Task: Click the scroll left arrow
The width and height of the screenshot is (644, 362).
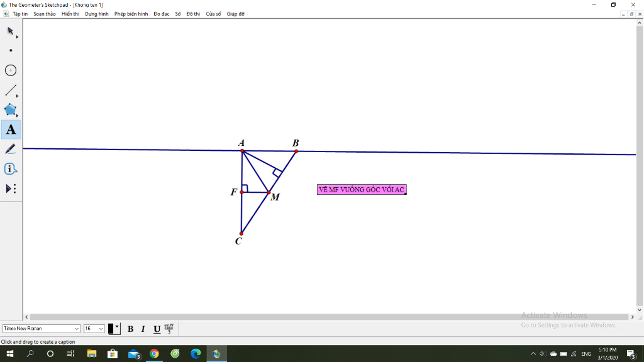Action: coord(26,317)
